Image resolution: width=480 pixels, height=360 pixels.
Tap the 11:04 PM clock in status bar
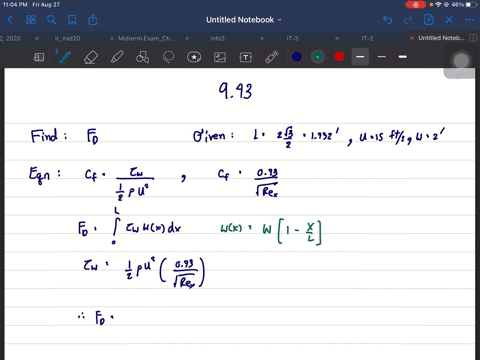coord(15,5)
